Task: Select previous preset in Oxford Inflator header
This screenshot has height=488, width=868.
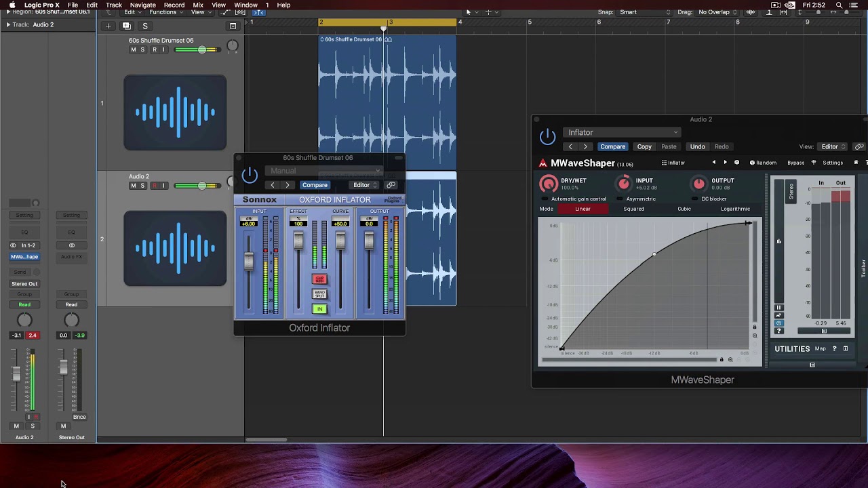Action: (273, 185)
